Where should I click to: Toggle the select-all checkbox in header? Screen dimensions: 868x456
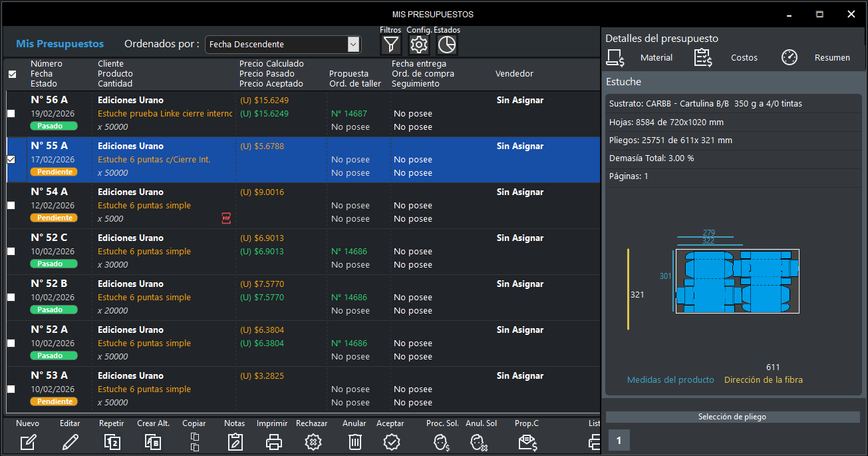(12, 74)
